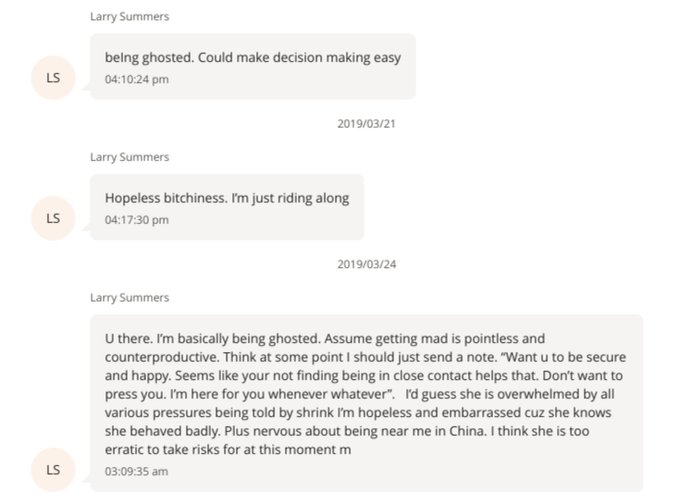Viewport: 680px width, 504px height.
Task: Click the 2019/03/24 date separator
Action: (x=362, y=265)
